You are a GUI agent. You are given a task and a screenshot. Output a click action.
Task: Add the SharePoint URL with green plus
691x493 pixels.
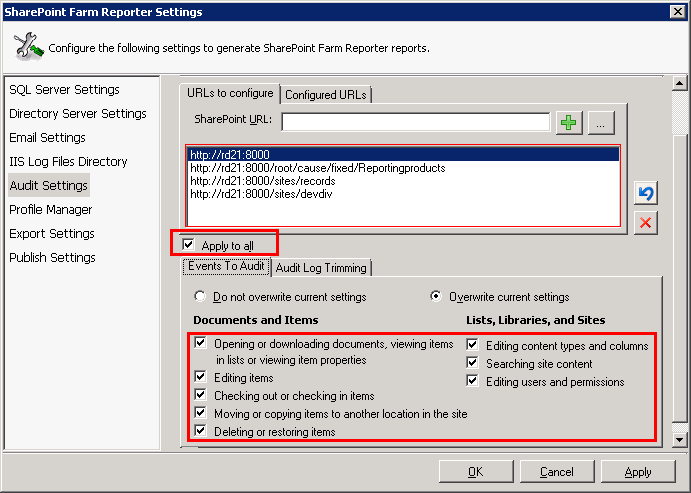569,122
